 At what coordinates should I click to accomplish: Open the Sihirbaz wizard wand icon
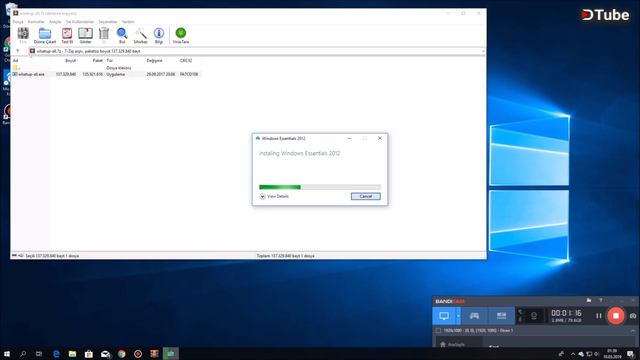[140, 36]
